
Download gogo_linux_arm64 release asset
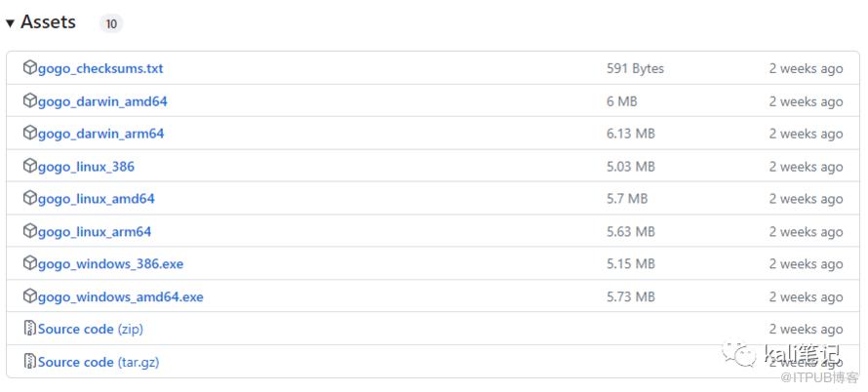coord(95,232)
